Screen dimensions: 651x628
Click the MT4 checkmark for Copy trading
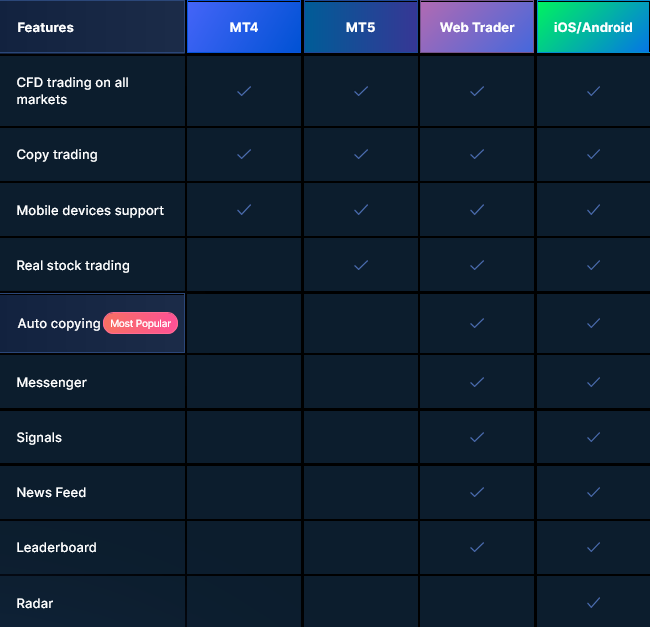243,155
